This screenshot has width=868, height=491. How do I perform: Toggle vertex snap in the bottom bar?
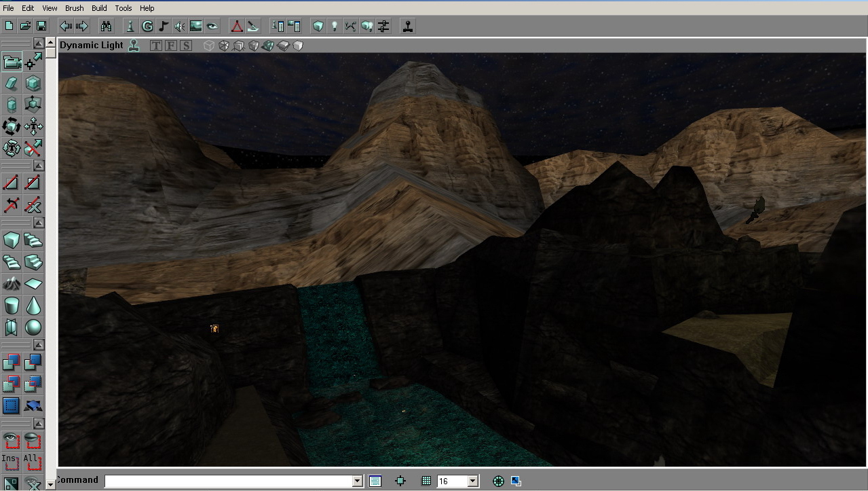[x=400, y=481]
